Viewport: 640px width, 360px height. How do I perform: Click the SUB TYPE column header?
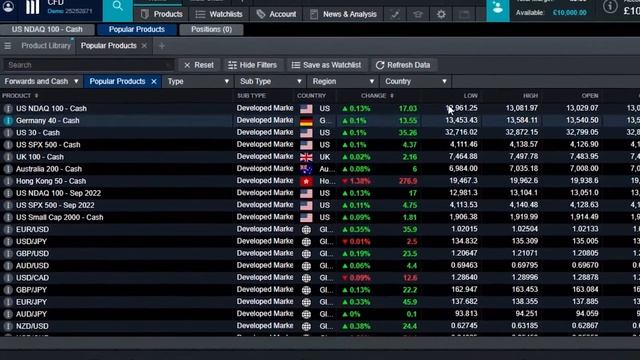coord(251,96)
